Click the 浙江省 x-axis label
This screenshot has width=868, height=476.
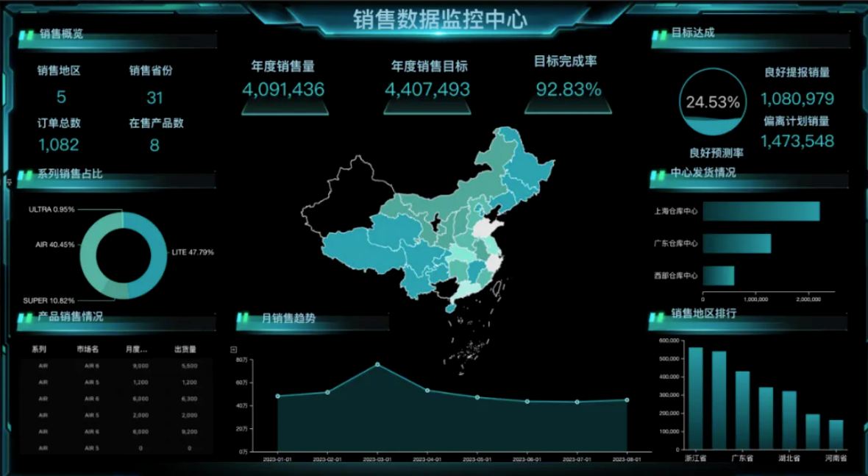(695, 458)
